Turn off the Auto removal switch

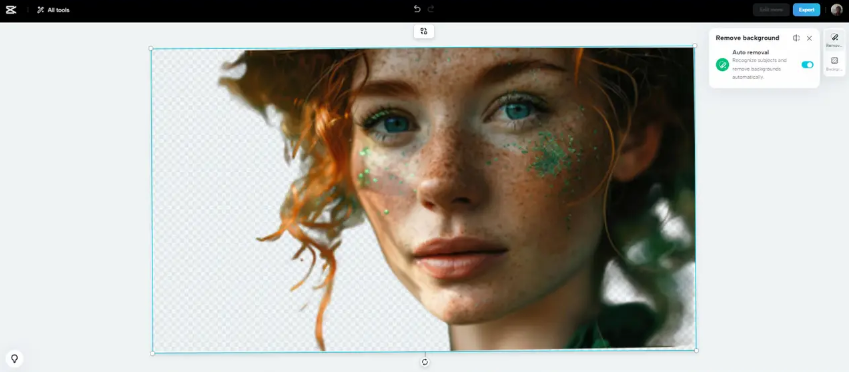coord(807,64)
